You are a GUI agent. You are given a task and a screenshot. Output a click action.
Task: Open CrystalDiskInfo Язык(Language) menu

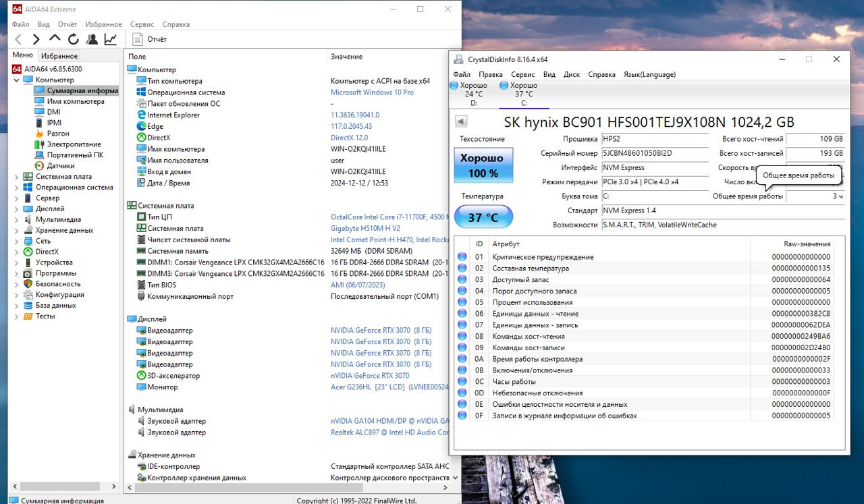pyautogui.click(x=649, y=74)
